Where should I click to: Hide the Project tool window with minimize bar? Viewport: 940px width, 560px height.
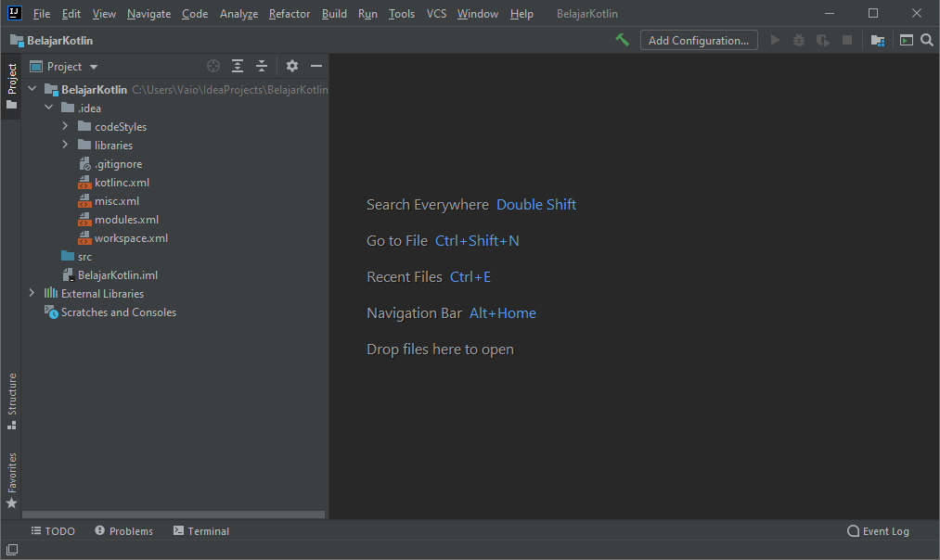pos(316,66)
